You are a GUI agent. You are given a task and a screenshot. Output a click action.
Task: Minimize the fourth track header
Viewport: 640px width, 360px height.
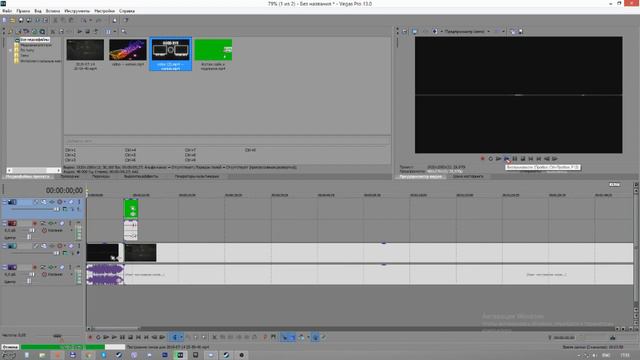point(4,267)
